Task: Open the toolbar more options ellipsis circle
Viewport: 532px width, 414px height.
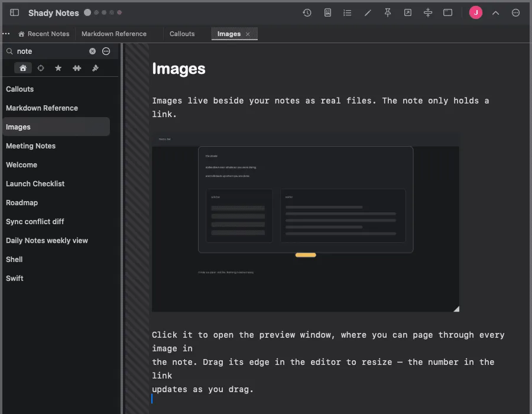Action: (x=515, y=13)
